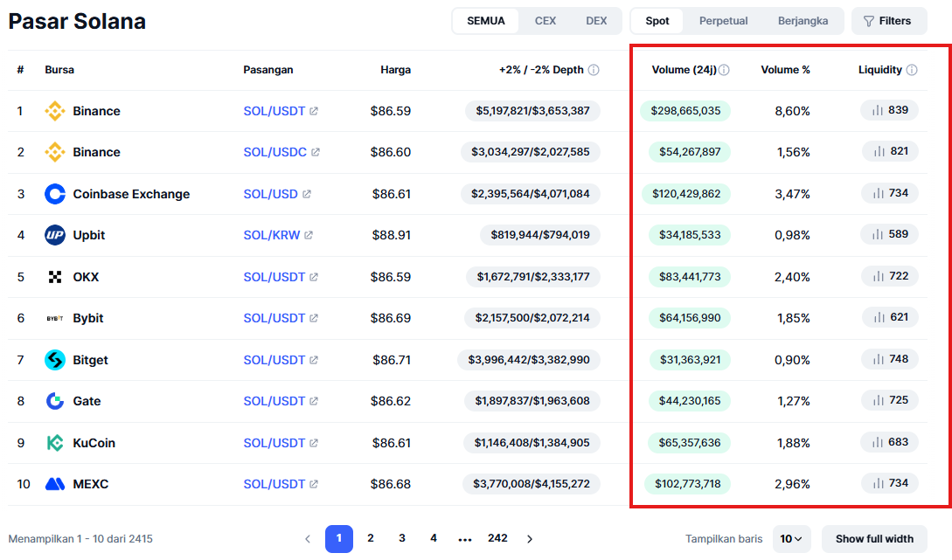This screenshot has width=952, height=560.
Task: Switch to SEMUA exchange filter
Action: (486, 21)
